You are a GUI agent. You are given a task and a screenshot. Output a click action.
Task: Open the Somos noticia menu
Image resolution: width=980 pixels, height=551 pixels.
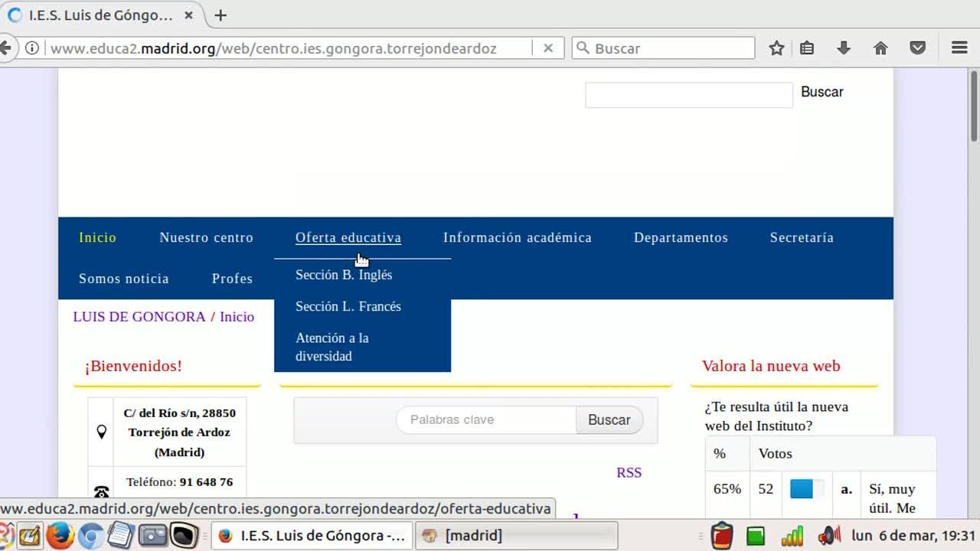tap(124, 279)
